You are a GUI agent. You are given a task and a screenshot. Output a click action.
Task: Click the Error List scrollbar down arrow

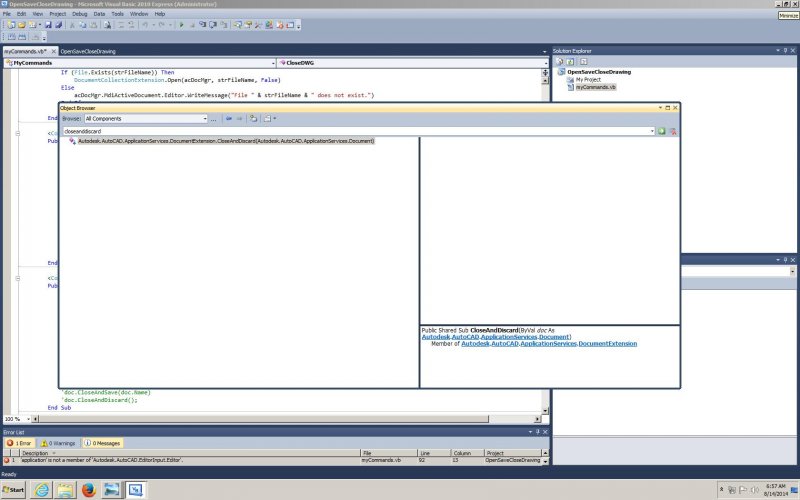click(x=545, y=461)
